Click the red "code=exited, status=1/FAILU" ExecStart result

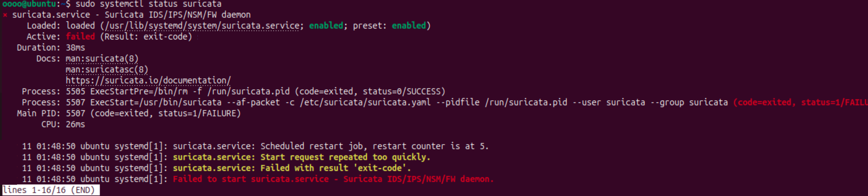coord(801,102)
